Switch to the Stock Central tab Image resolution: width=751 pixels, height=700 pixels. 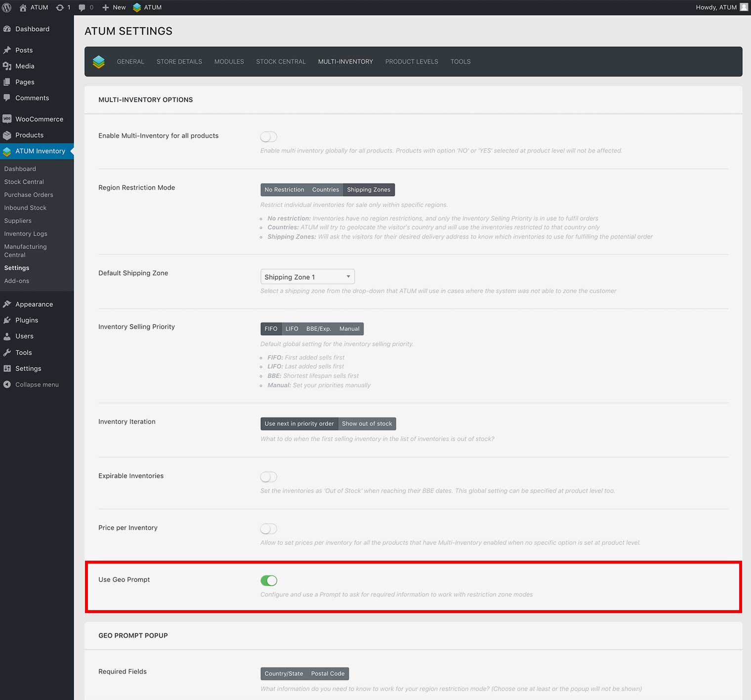281,62
